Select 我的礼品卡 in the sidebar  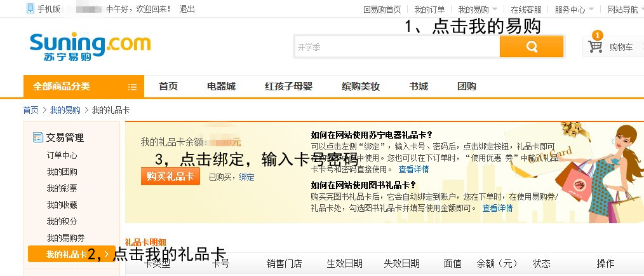point(72,254)
